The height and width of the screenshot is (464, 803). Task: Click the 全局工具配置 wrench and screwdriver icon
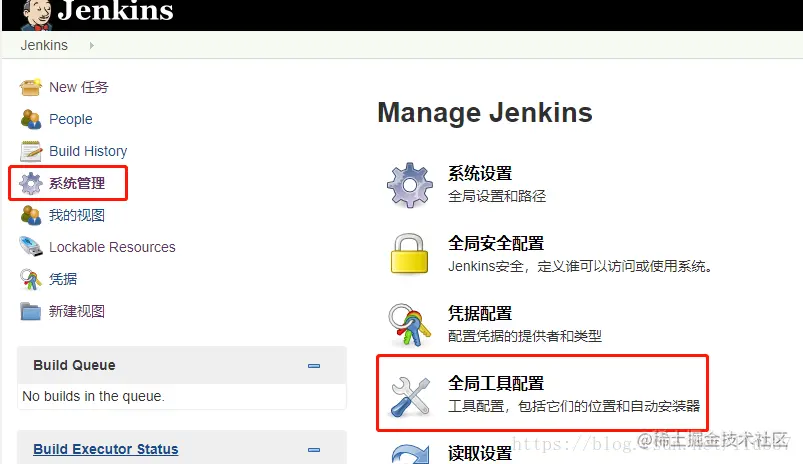tap(410, 396)
